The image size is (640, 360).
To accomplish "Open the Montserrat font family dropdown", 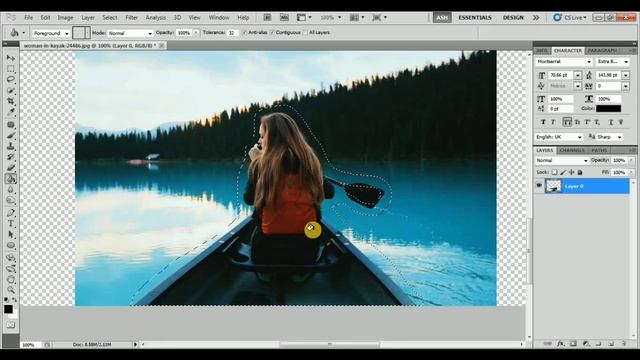I will (x=564, y=62).
